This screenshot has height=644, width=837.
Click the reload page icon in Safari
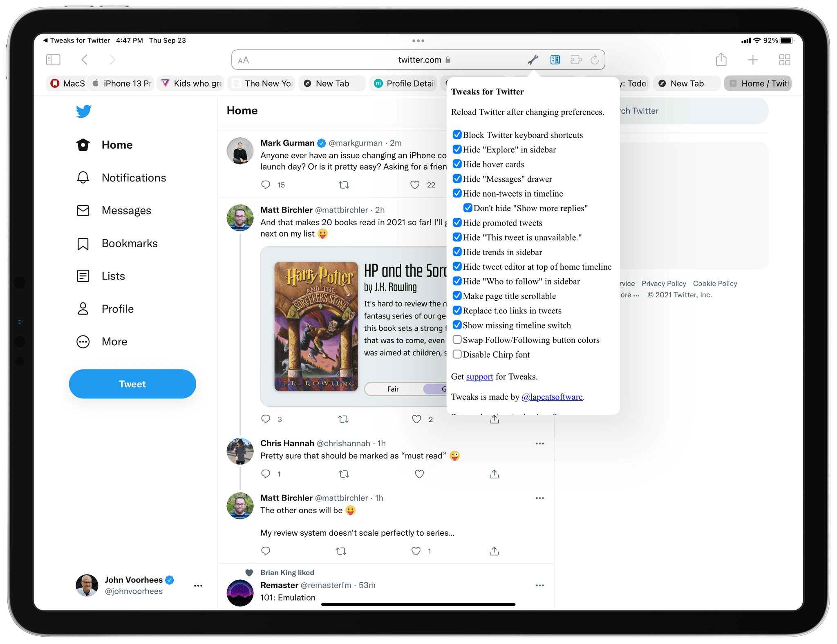click(x=594, y=60)
